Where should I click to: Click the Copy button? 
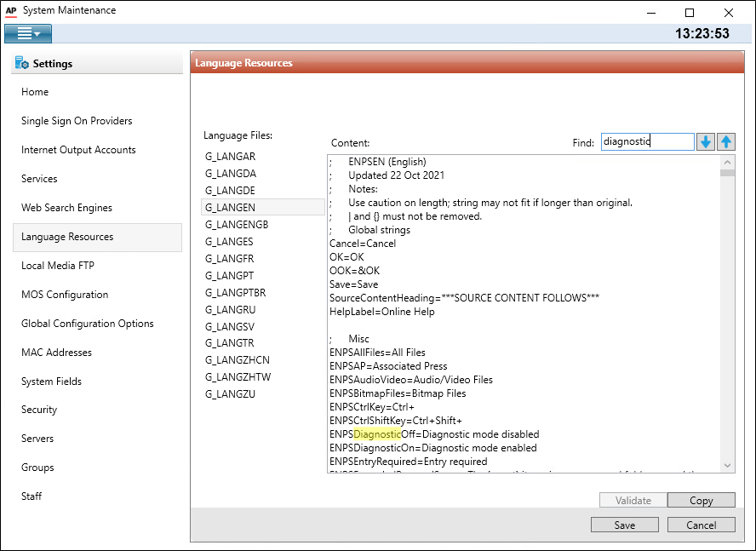[701, 501]
